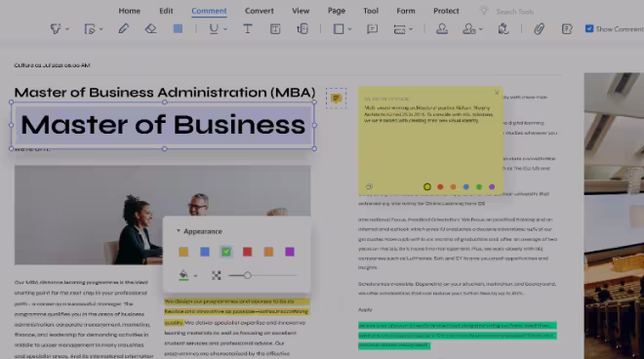
Task: Click the lightbulb icon beside Search Tools
Action: 484,11
